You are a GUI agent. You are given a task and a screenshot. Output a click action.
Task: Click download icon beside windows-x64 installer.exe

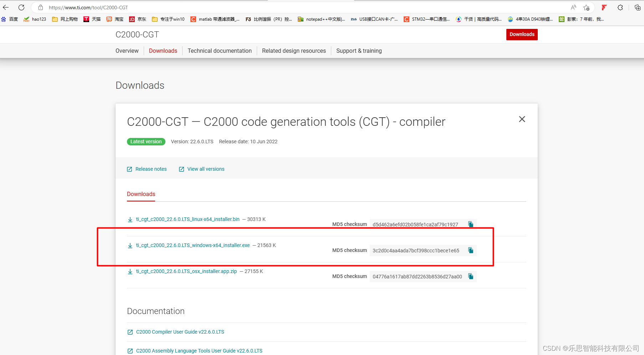tap(130, 246)
